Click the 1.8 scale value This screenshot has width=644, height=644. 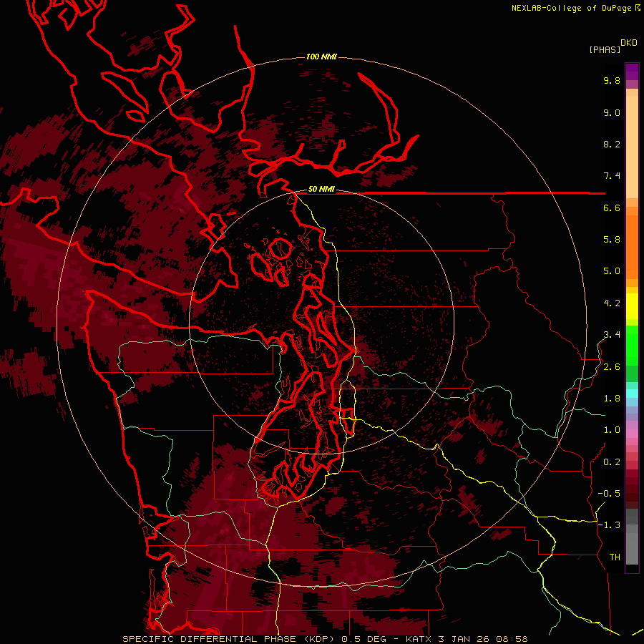[612, 399]
